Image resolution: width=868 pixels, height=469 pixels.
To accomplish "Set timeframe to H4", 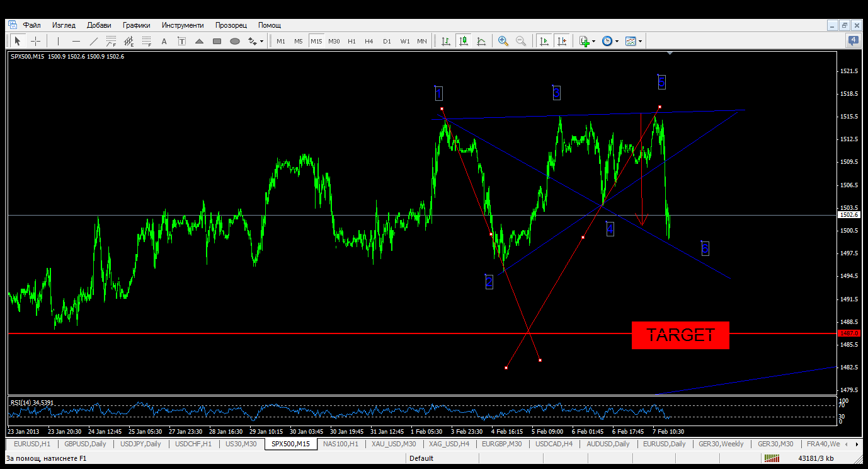I will pos(369,41).
